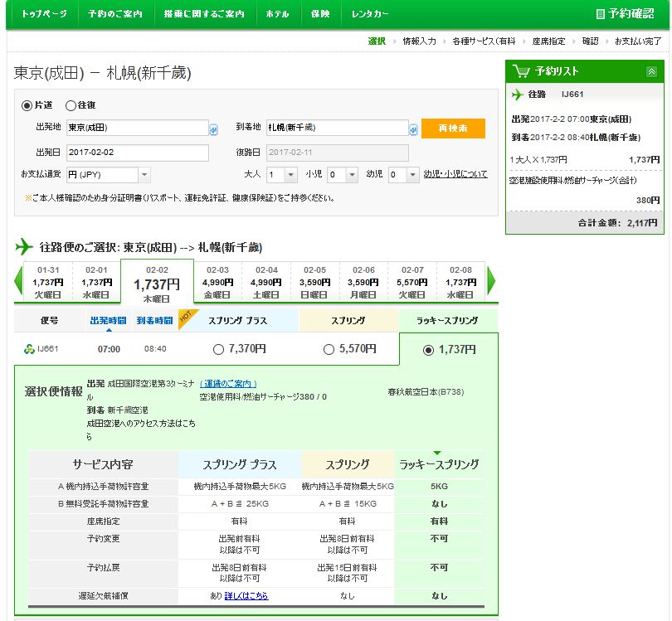Click the airplane icon beside 往路便のご選択

[24, 247]
